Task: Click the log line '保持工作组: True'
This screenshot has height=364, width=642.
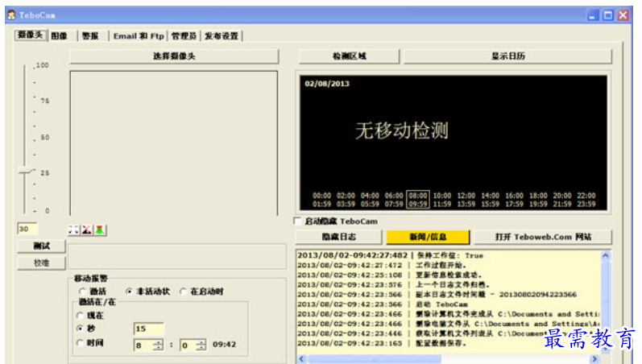Action: [391, 255]
